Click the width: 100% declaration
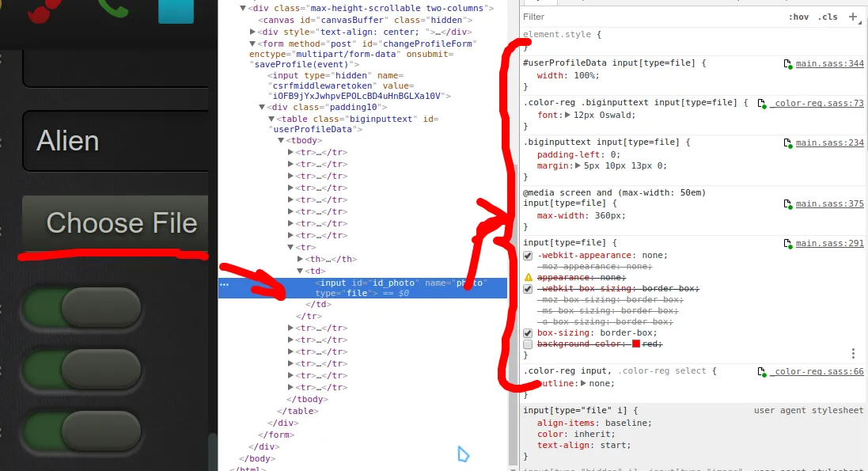 [568, 75]
